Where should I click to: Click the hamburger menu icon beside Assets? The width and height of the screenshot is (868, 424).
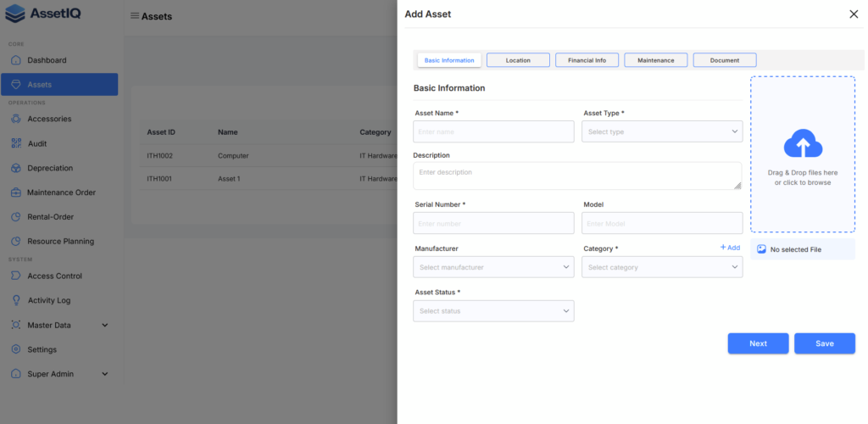coord(135,15)
